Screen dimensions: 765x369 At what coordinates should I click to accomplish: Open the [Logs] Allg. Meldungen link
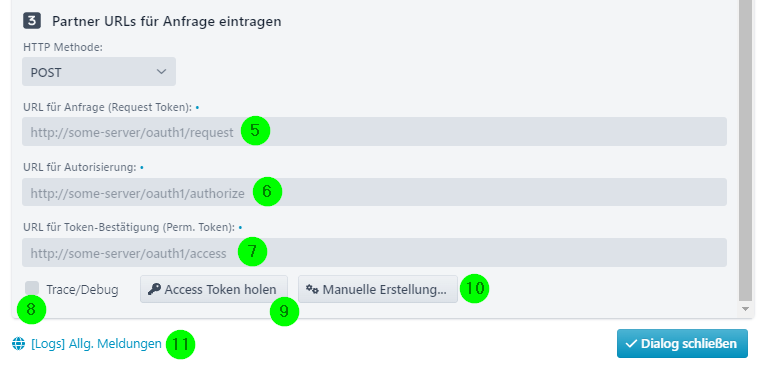point(96,344)
